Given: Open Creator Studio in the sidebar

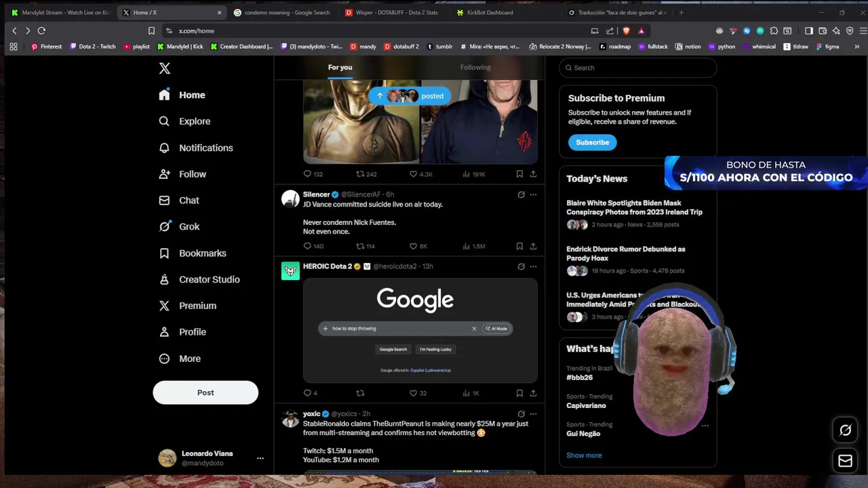Looking at the screenshot, I should coord(199,279).
